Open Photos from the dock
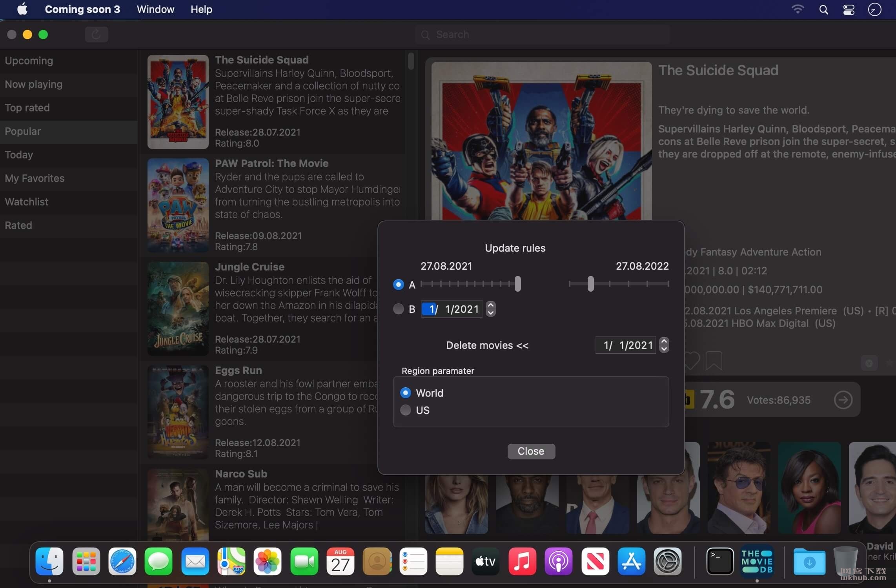The height and width of the screenshot is (588, 896). pos(268,561)
